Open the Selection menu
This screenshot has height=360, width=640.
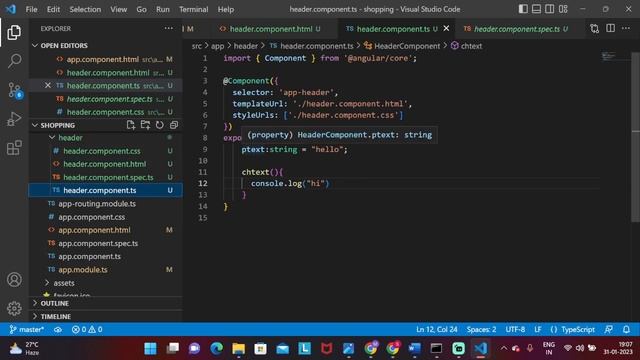click(x=85, y=9)
